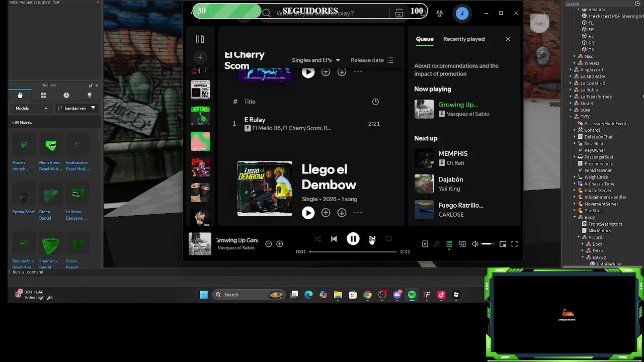
Task: Open the Spotify mini player
Action: [503, 244]
